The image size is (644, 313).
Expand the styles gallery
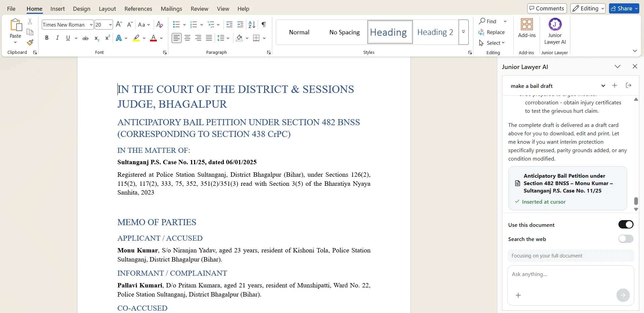(463, 32)
